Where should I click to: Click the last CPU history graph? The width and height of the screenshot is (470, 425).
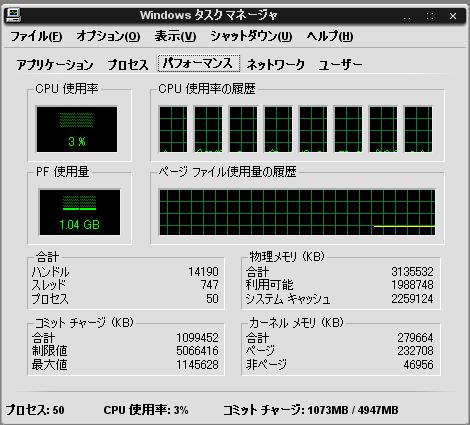pos(418,129)
